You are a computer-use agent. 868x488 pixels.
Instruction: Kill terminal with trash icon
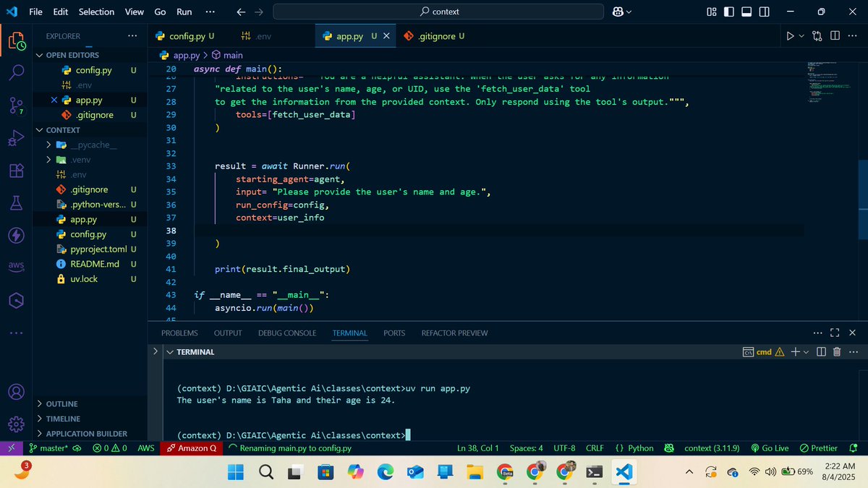tap(837, 352)
